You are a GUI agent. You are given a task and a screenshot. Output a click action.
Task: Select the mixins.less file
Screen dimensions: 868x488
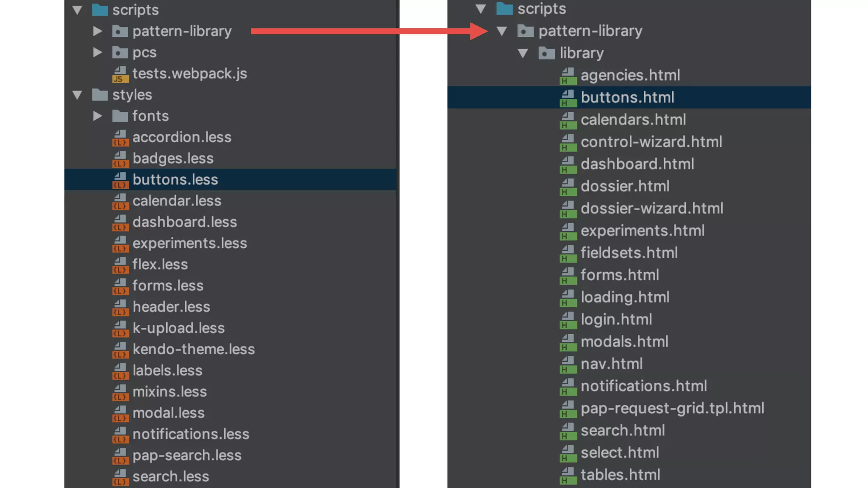pyautogui.click(x=170, y=392)
